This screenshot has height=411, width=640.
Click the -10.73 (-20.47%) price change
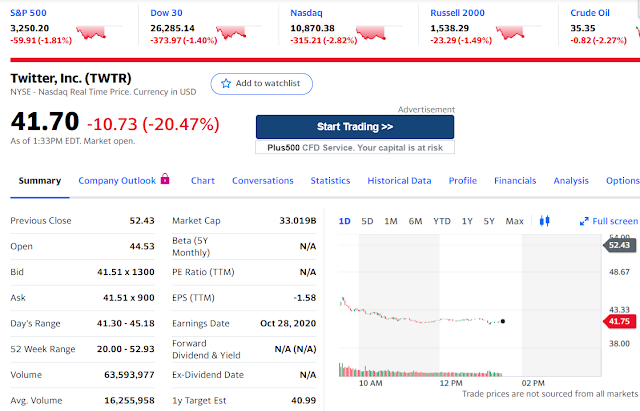tap(153, 124)
